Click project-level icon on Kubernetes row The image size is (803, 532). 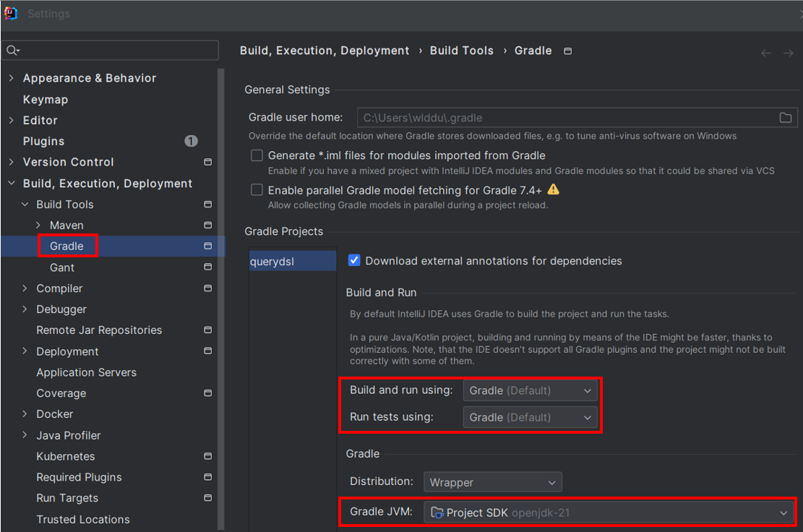(x=208, y=456)
